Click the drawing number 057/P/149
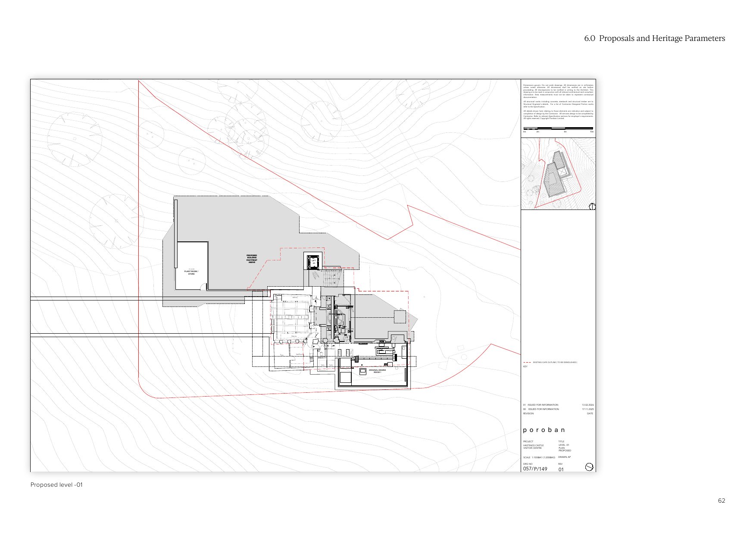756x535 pixels. 535,469
